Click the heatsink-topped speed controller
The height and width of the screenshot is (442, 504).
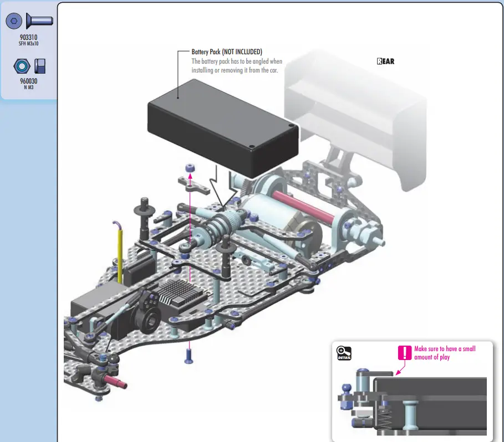point(177,291)
